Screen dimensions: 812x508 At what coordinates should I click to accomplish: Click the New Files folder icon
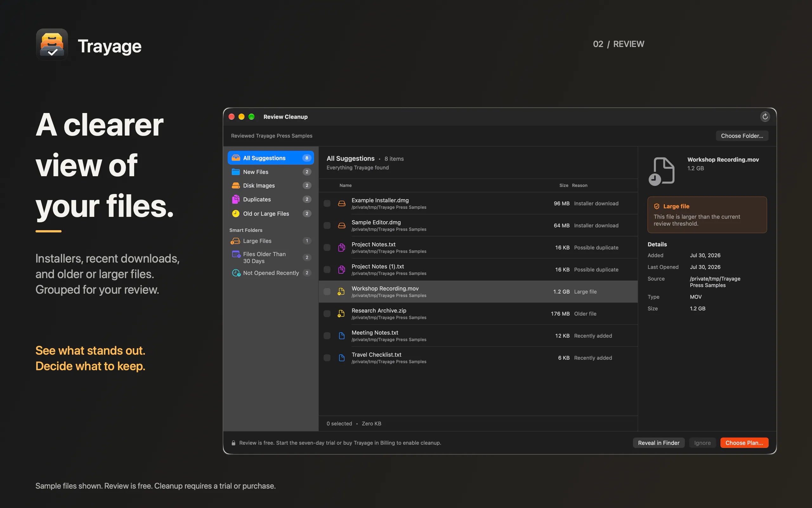[x=236, y=172]
